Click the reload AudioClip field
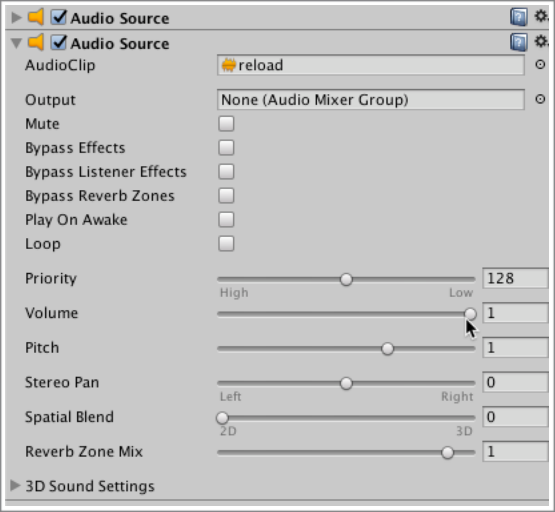Image resolution: width=555 pixels, height=512 pixels. 371,65
